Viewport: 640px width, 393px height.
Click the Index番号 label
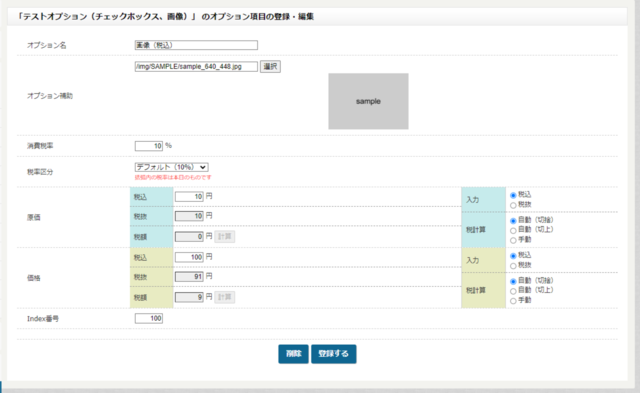coord(43,319)
